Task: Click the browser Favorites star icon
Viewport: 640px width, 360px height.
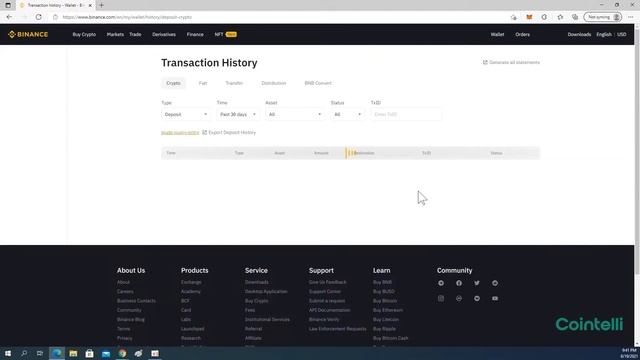Action: click(560, 17)
